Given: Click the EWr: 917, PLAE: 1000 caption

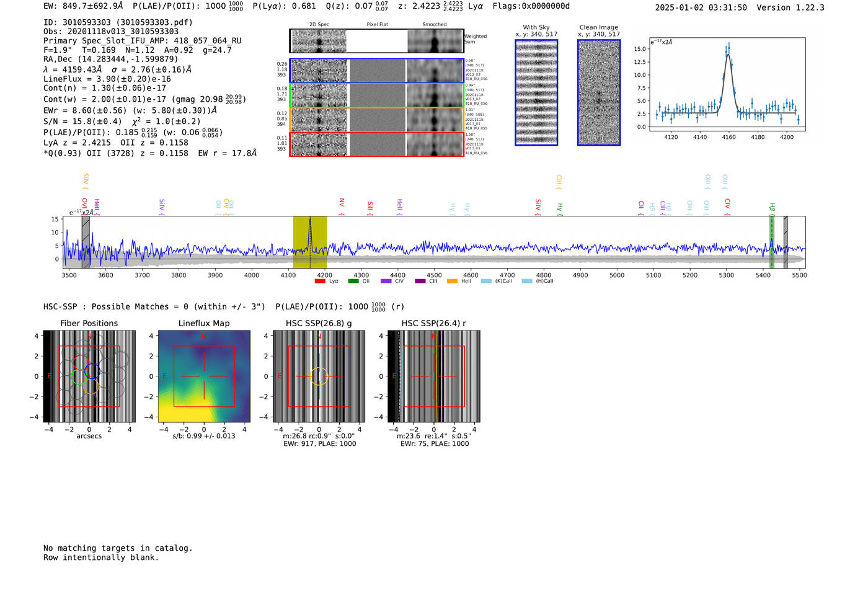Looking at the screenshot, I should [x=319, y=444].
